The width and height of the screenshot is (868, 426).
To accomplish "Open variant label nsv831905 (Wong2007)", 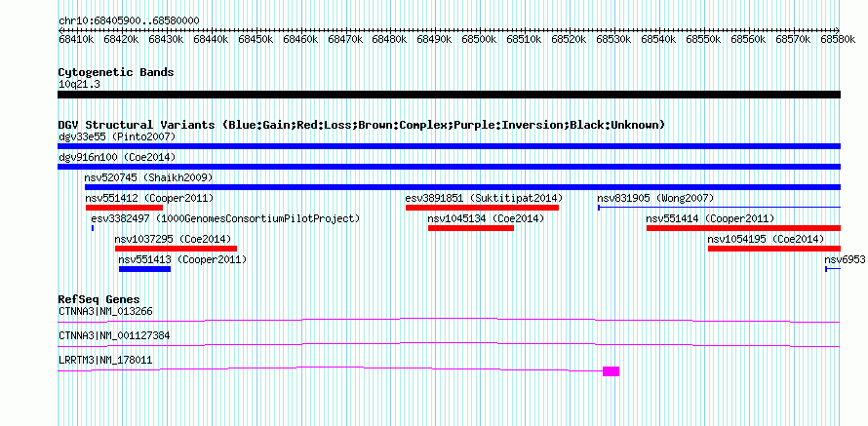I will click(655, 198).
